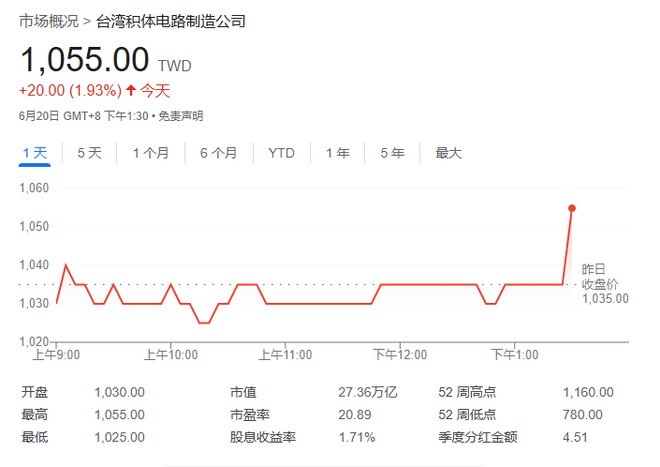Click the 台湾积体电路制造公司 title
This screenshot has width=660, height=467.
pyautogui.click(x=170, y=21)
